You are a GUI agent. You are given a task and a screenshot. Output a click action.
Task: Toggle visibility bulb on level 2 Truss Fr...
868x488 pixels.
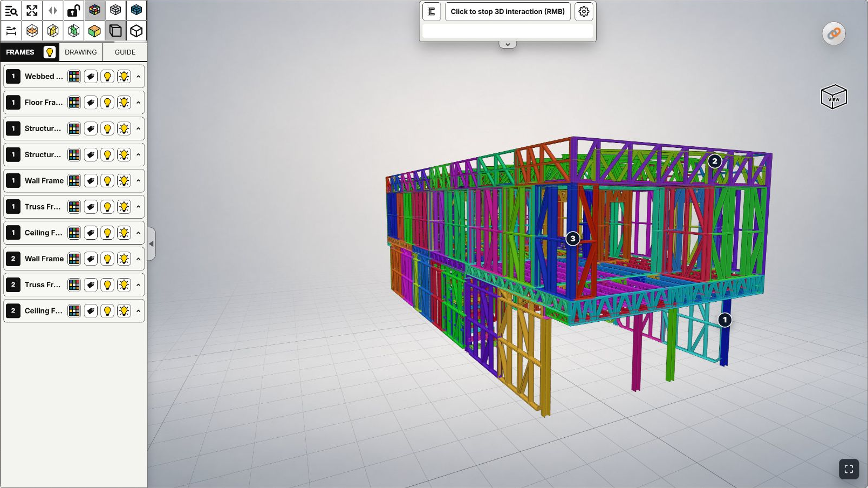[107, 285]
